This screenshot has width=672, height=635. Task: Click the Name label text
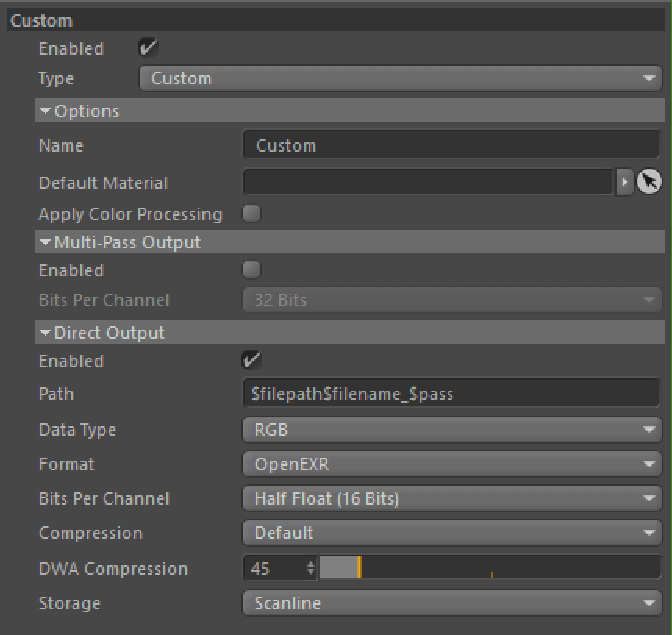coord(61,146)
